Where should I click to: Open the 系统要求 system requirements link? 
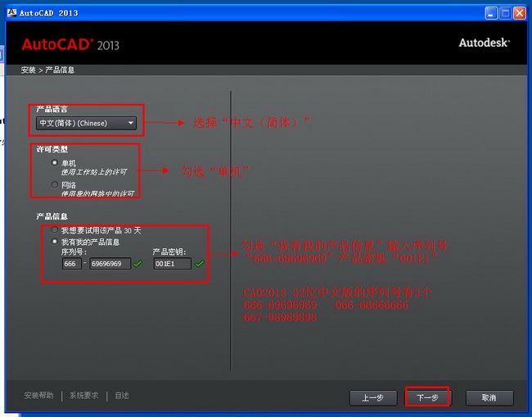[83, 396]
